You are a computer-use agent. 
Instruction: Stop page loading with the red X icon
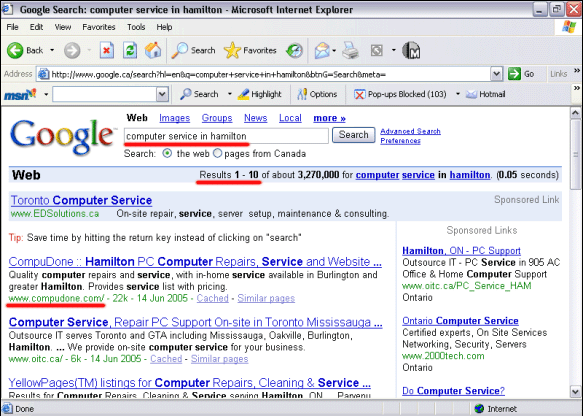pyautogui.click(x=107, y=50)
